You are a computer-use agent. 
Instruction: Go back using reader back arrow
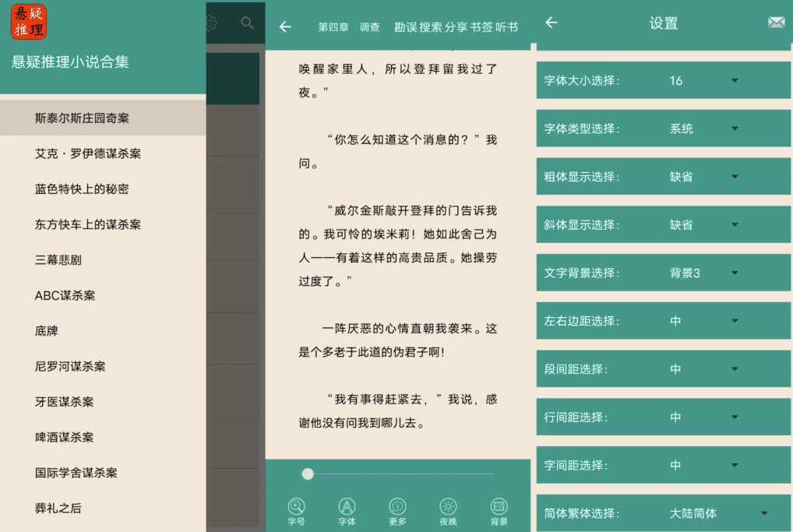coord(285,26)
